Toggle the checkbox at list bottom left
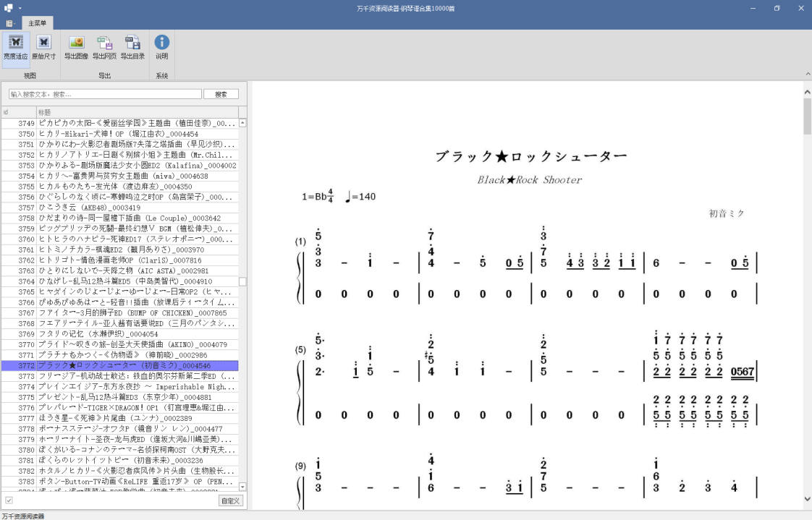Image resolution: width=812 pixels, height=520 pixels. point(9,500)
